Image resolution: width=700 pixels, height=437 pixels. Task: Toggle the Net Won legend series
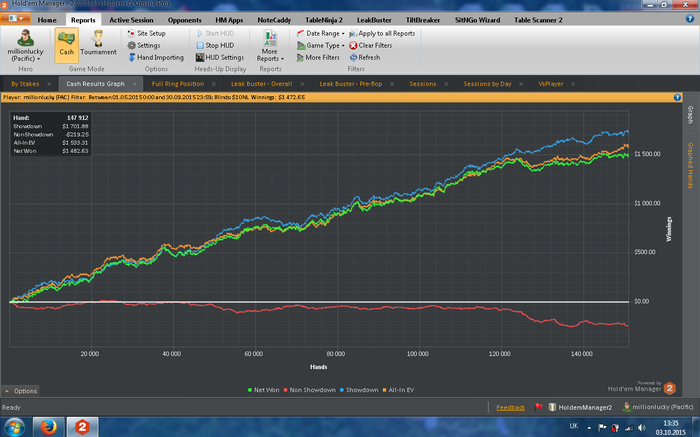[263, 390]
